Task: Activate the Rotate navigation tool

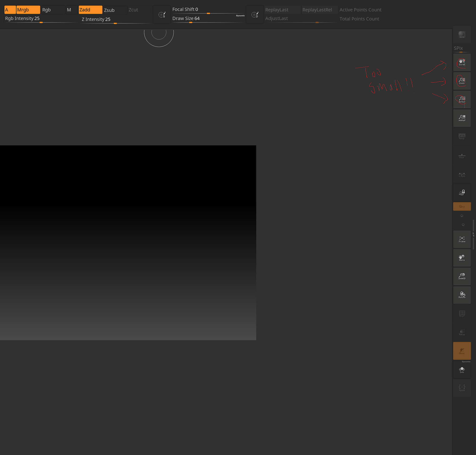Action: (462, 295)
